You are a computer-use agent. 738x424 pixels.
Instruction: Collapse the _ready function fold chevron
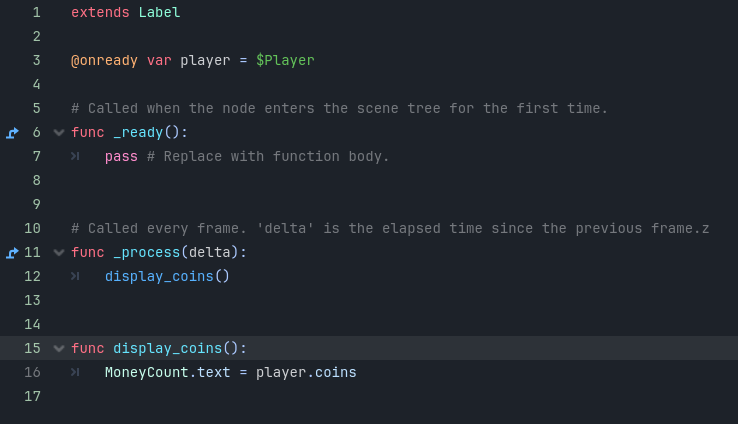click(x=59, y=133)
